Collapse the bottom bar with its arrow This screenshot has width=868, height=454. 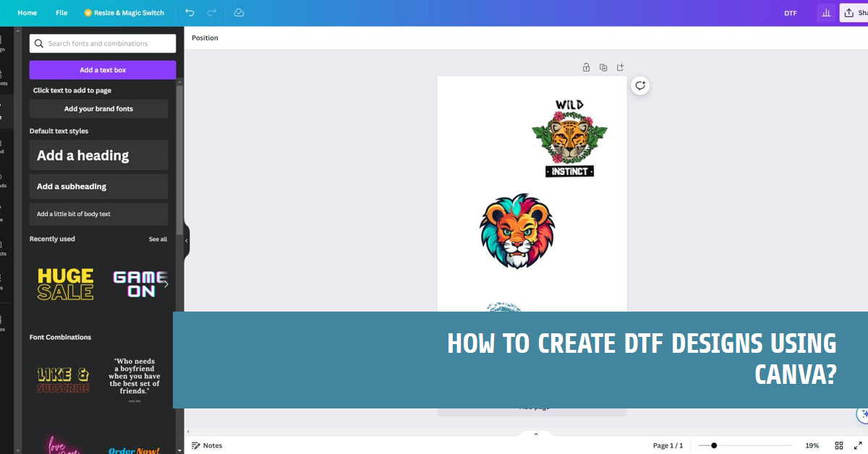click(x=536, y=433)
